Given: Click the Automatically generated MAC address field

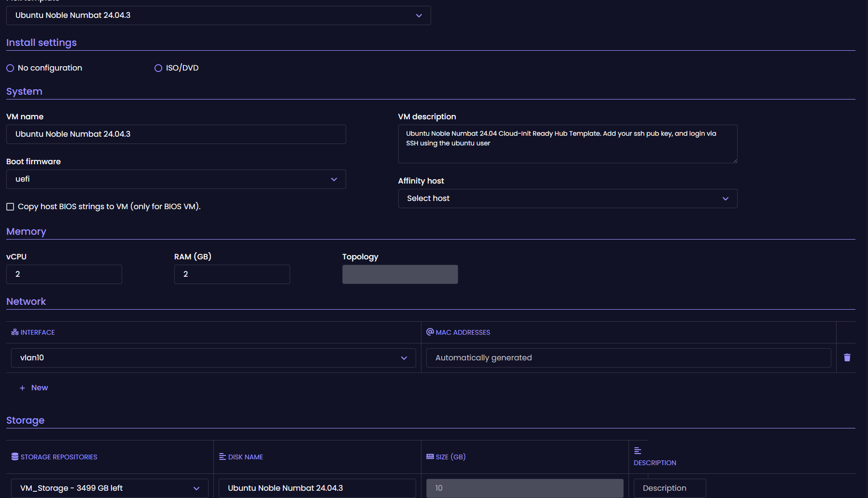Looking at the screenshot, I should pyautogui.click(x=628, y=357).
